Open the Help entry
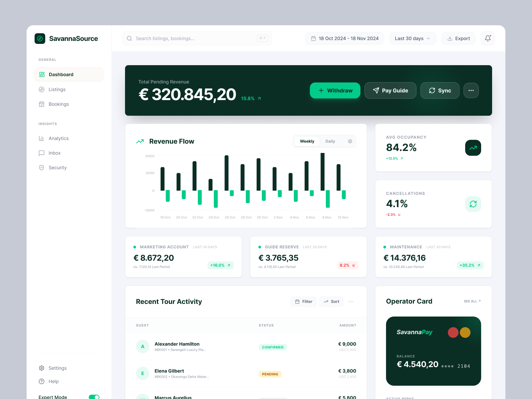This screenshot has height=399, width=532. click(x=69, y=381)
